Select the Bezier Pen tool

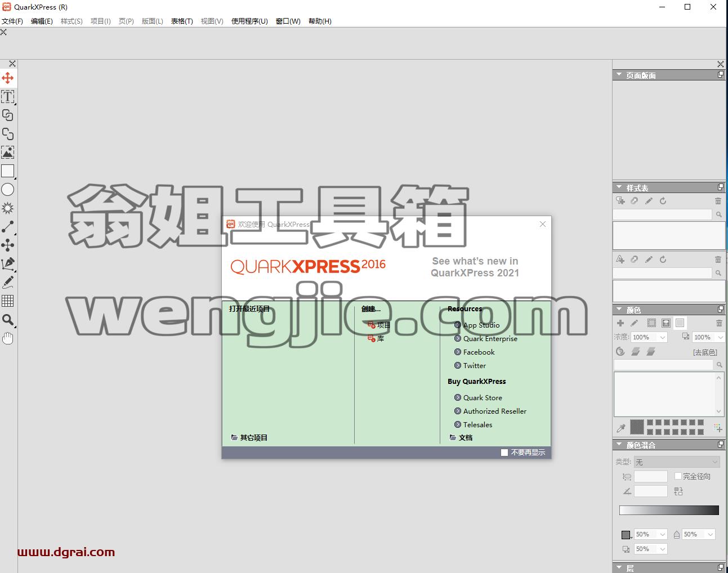coord(8,263)
